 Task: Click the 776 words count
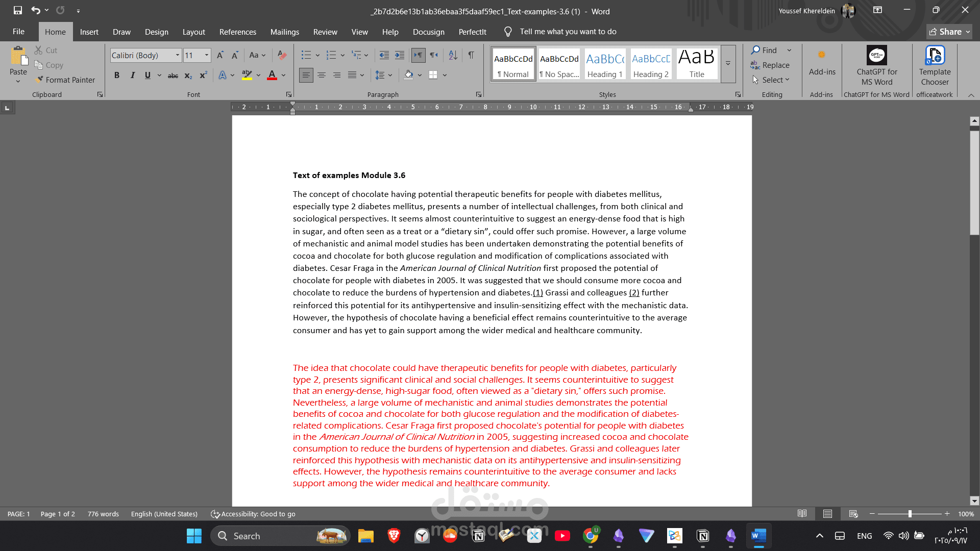(x=103, y=514)
